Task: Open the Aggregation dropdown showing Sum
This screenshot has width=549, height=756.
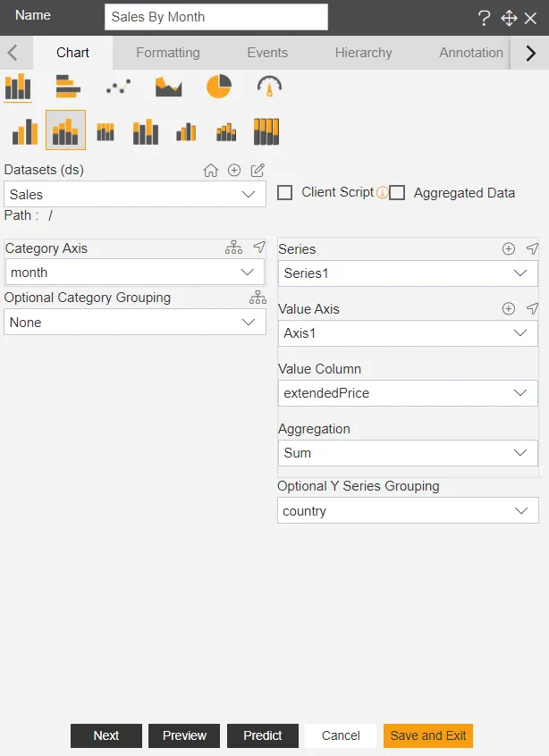Action: tap(407, 453)
